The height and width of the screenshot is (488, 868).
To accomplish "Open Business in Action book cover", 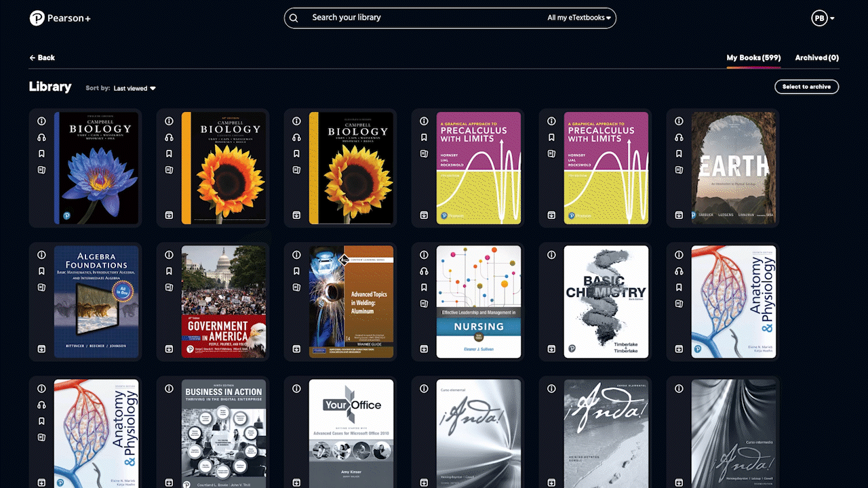I will [224, 434].
